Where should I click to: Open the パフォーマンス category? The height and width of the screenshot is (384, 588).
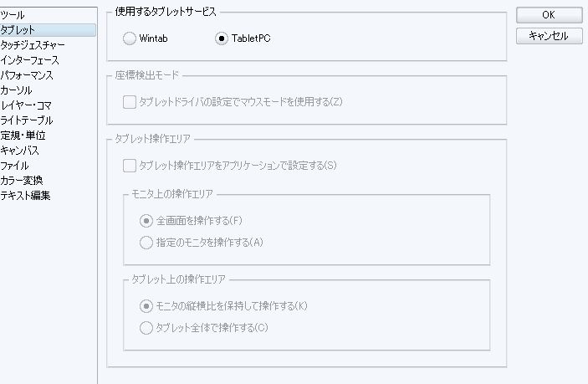(28, 75)
